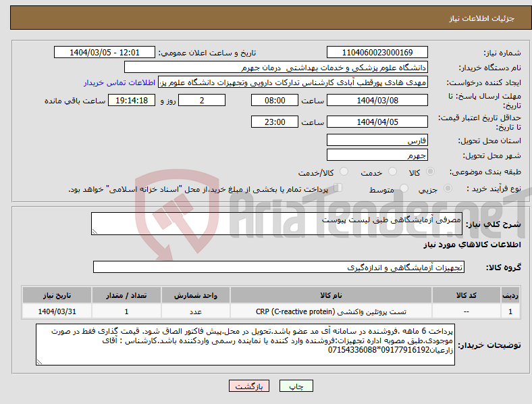Click the resize handle of description textarea
The height and width of the screenshot is (404, 532).
95,232
